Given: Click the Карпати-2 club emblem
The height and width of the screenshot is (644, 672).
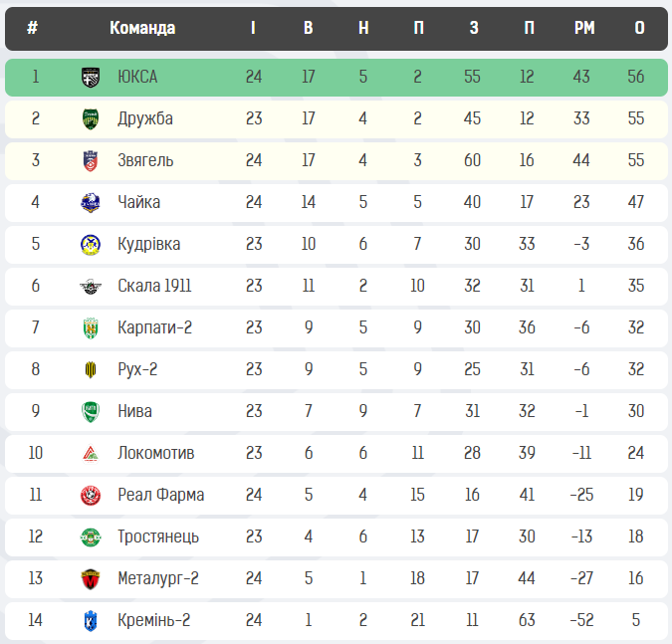Looking at the screenshot, I should 91,327.
